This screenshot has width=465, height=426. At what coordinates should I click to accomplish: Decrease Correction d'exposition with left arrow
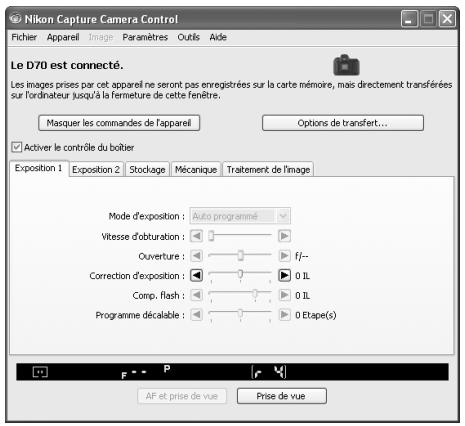click(x=196, y=275)
